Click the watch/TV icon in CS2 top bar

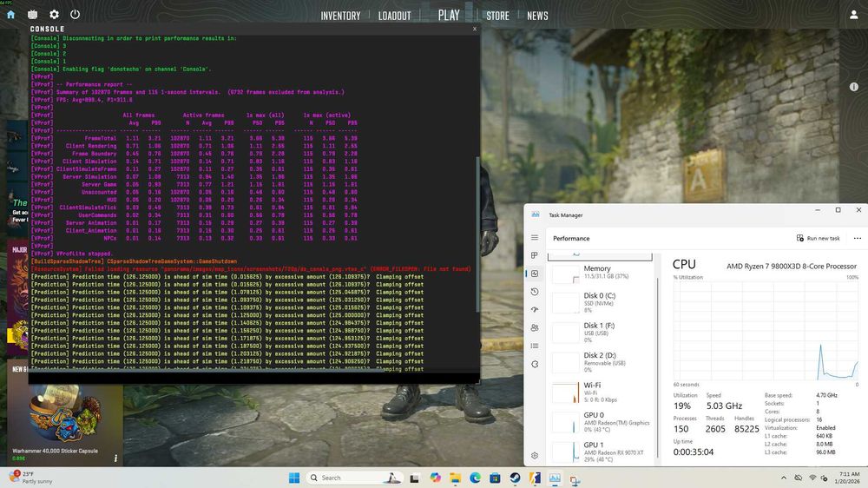click(x=33, y=15)
